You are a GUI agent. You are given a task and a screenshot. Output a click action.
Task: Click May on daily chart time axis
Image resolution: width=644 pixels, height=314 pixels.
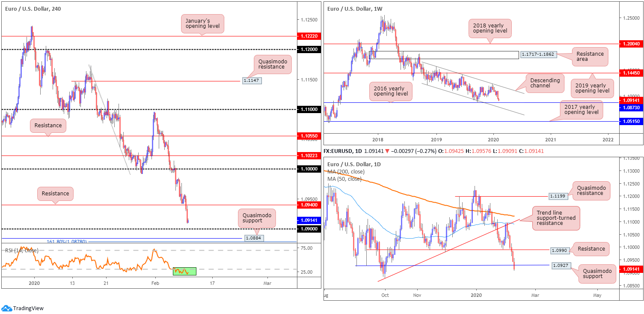click(x=597, y=295)
